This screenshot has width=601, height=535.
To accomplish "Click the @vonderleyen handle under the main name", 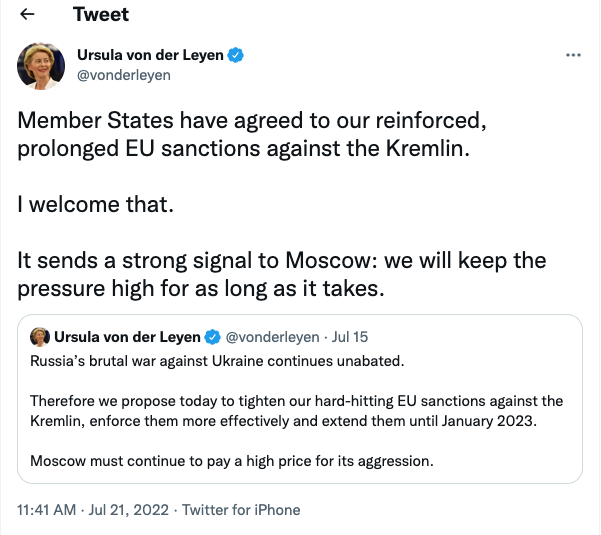I will pyautogui.click(x=124, y=75).
